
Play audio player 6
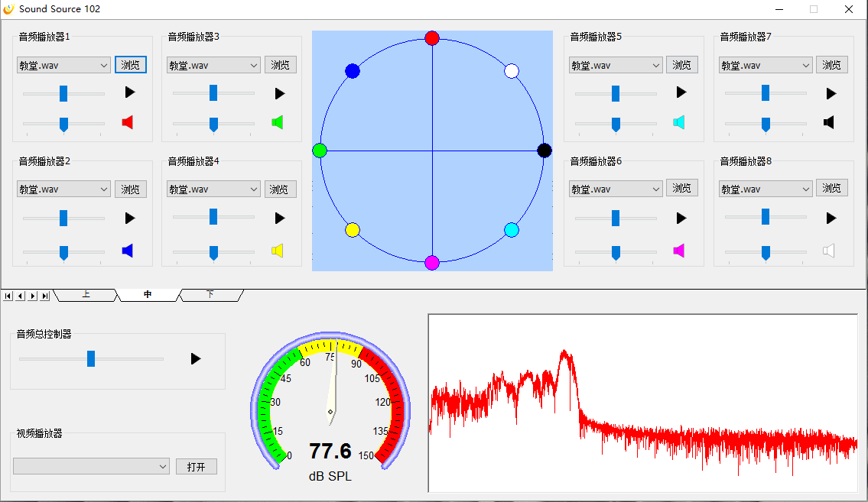point(681,219)
